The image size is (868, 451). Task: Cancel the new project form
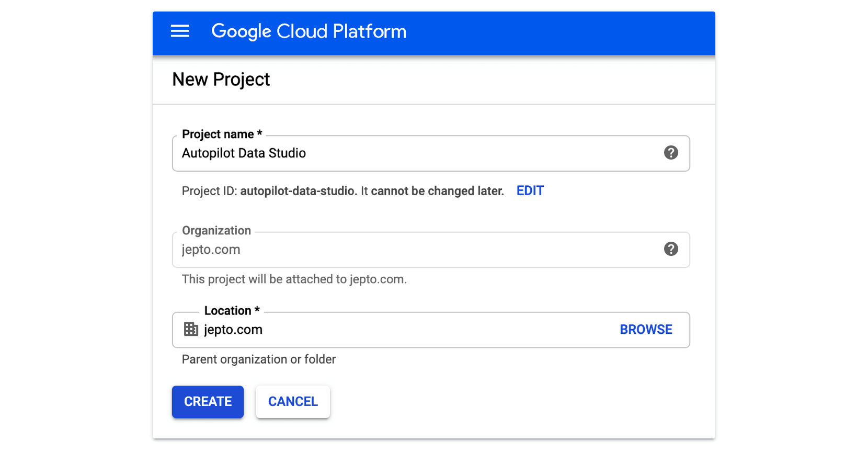point(293,402)
